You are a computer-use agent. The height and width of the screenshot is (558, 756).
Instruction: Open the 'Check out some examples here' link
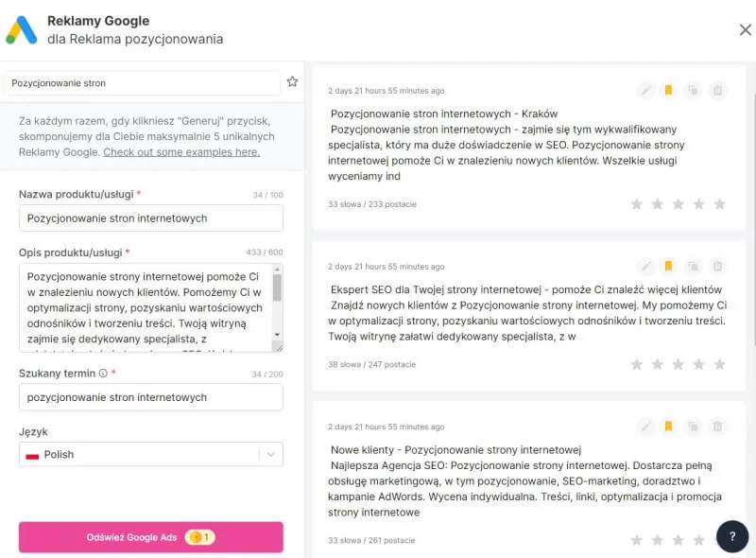click(x=181, y=152)
